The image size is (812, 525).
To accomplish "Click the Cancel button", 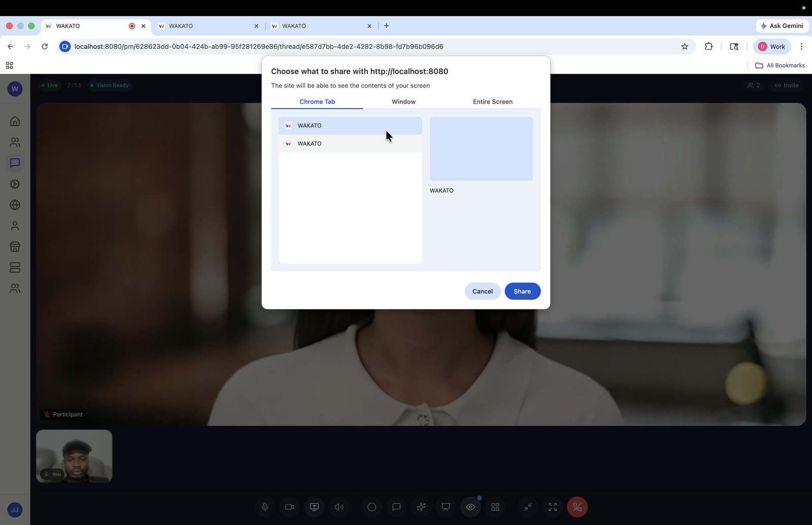I will [482, 291].
